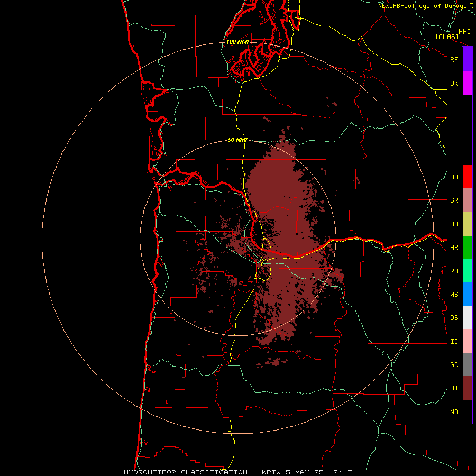
Task: Click the UK legend label
Action: [x=454, y=83]
